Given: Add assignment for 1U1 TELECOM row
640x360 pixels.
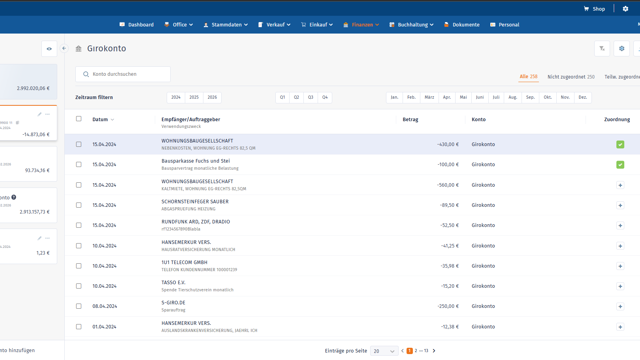Looking at the screenshot, I should 620,266.
